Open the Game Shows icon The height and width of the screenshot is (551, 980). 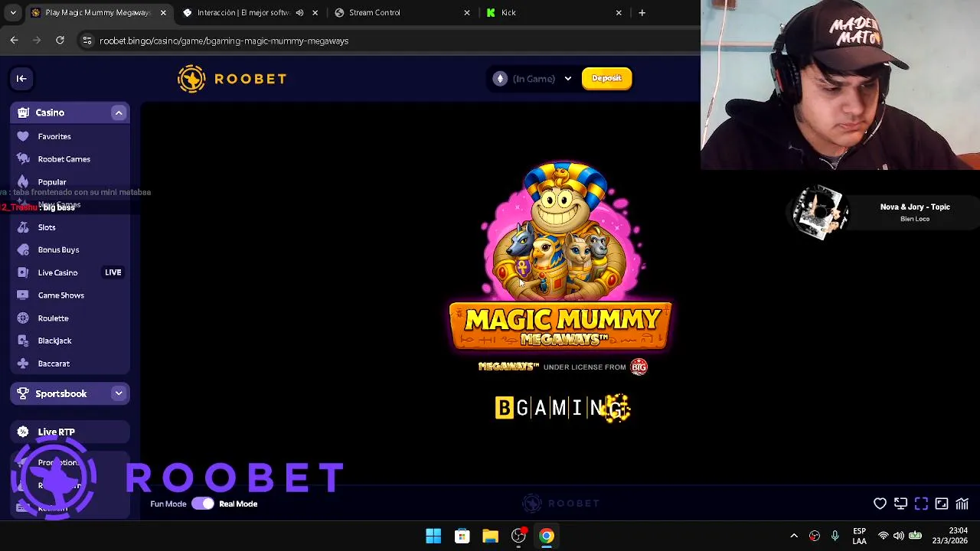pos(23,295)
